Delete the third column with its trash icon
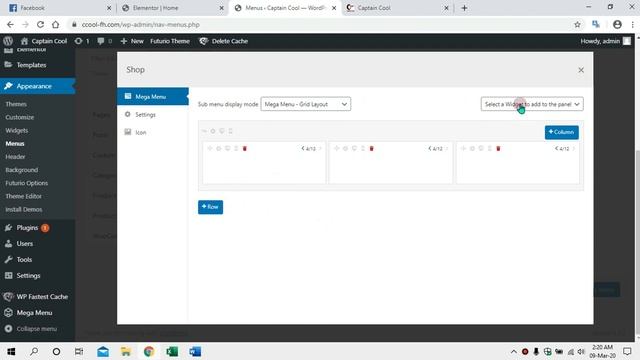 click(x=498, y=149)
